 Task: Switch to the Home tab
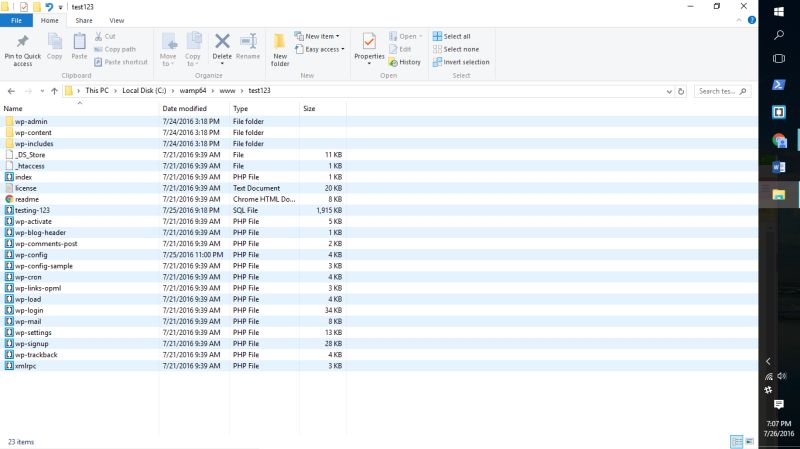coord(49,20)
